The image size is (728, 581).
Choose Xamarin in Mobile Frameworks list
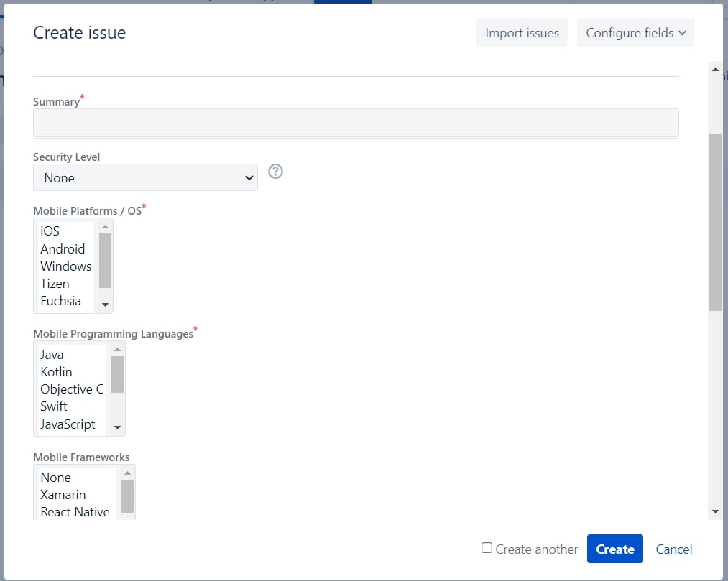(x=63, y=495)
